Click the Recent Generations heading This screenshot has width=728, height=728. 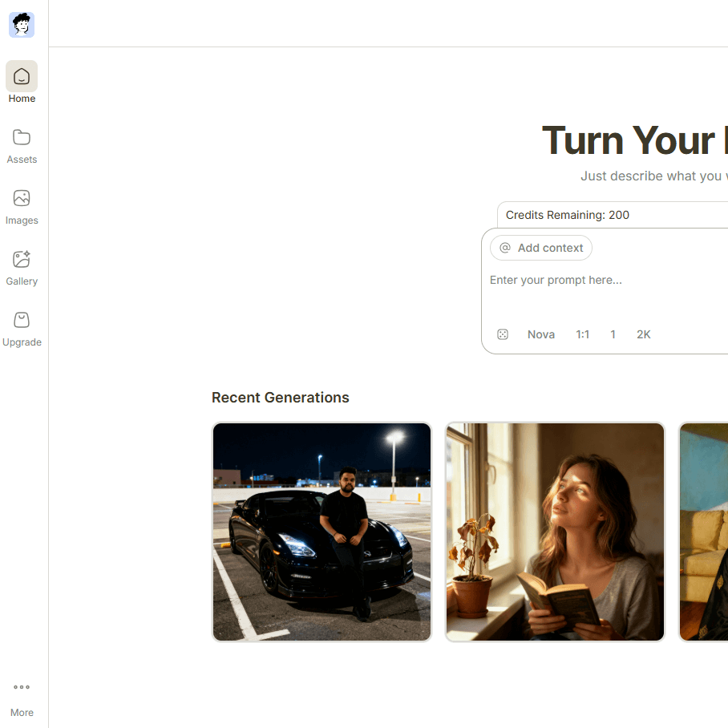click(x=280, y=398)
